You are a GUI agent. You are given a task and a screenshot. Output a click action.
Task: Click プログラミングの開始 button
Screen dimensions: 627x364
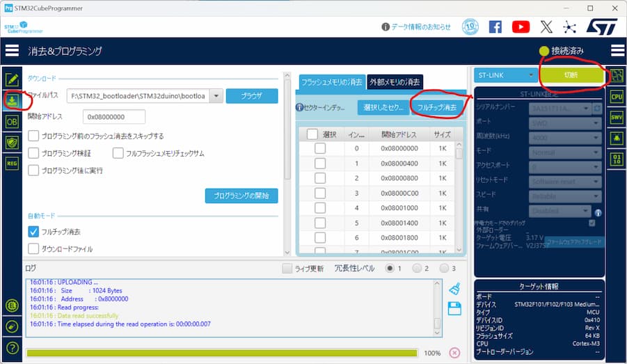tap(241, 196)
